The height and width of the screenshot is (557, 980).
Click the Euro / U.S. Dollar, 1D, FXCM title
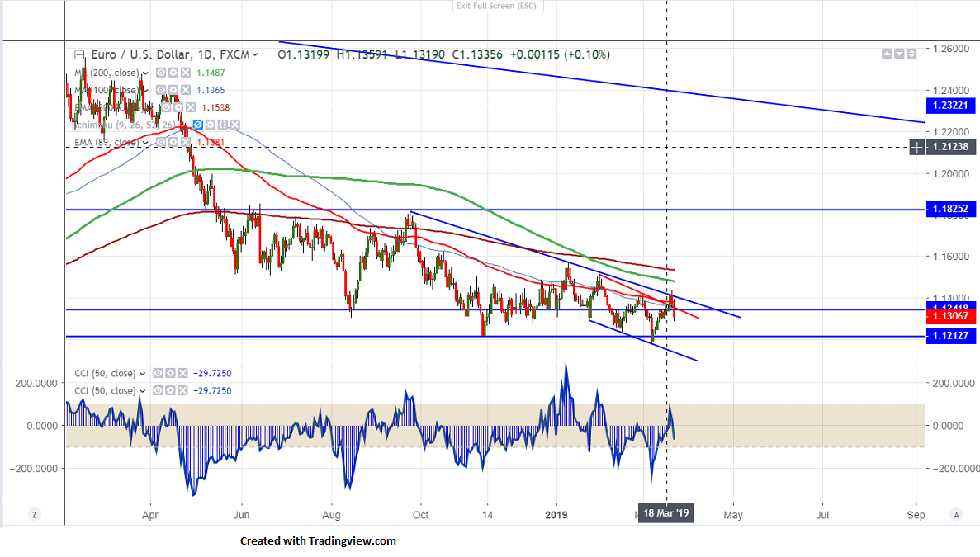pos(170,55)
